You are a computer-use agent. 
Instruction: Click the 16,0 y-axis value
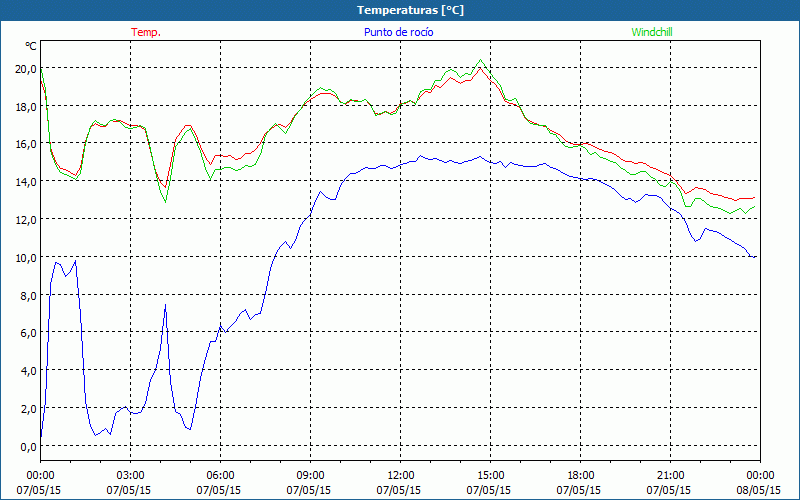tap(25, 144)
